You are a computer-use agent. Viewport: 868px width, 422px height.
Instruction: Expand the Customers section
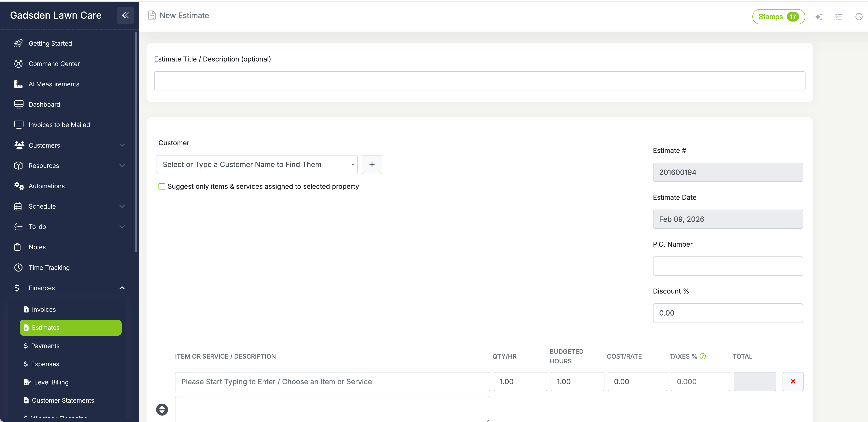[x=122, y=145]
